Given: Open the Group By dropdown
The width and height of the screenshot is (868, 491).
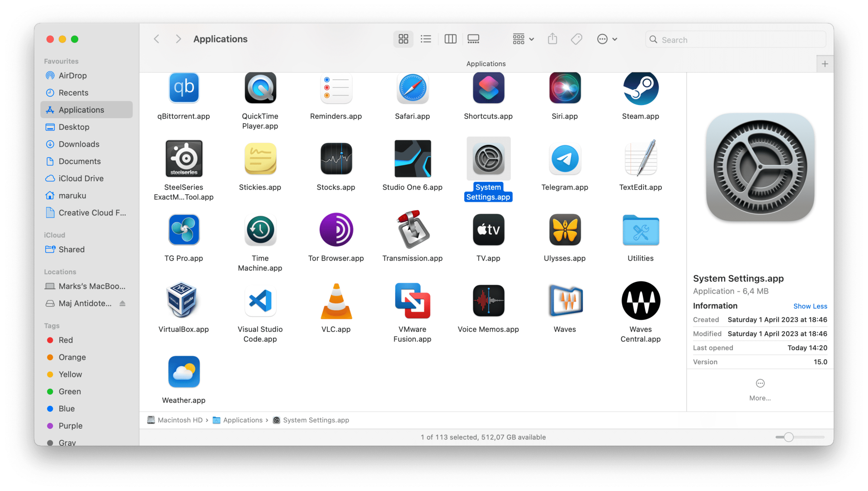Looking at the screenshot, I should (x=523, y=39).
